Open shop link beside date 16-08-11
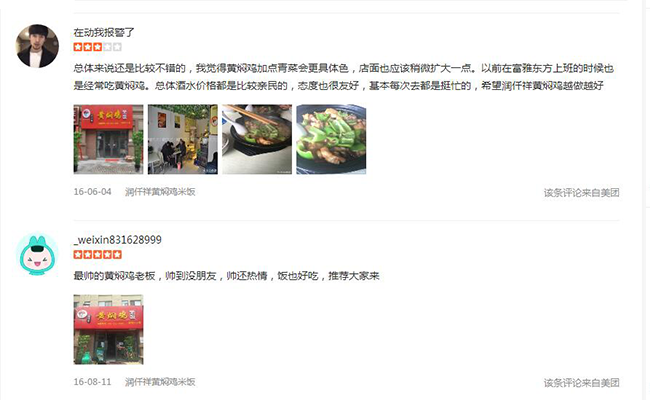 pyautogui.click(x=160, y=382)
